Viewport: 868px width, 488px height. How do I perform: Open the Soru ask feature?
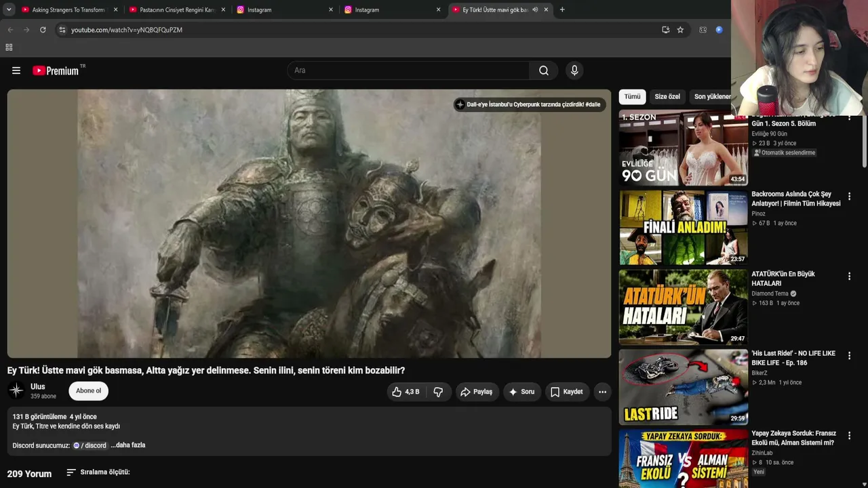click(x=521, y=392)
